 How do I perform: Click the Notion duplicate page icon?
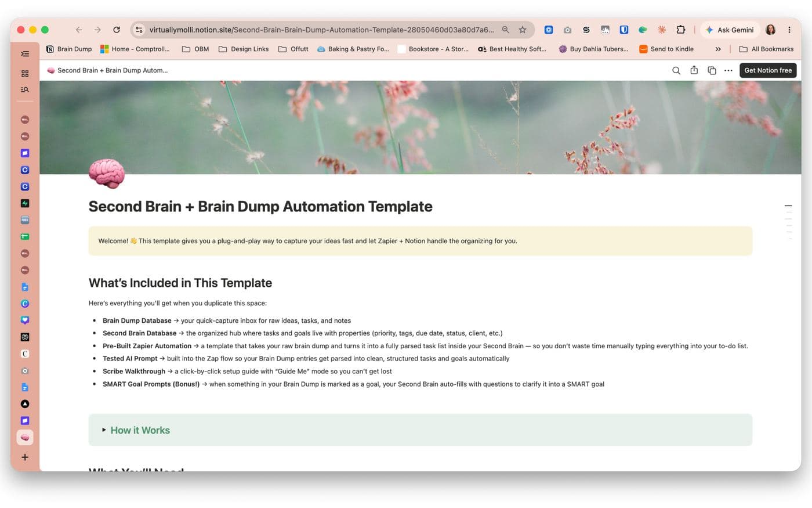[x=712, y=70]
